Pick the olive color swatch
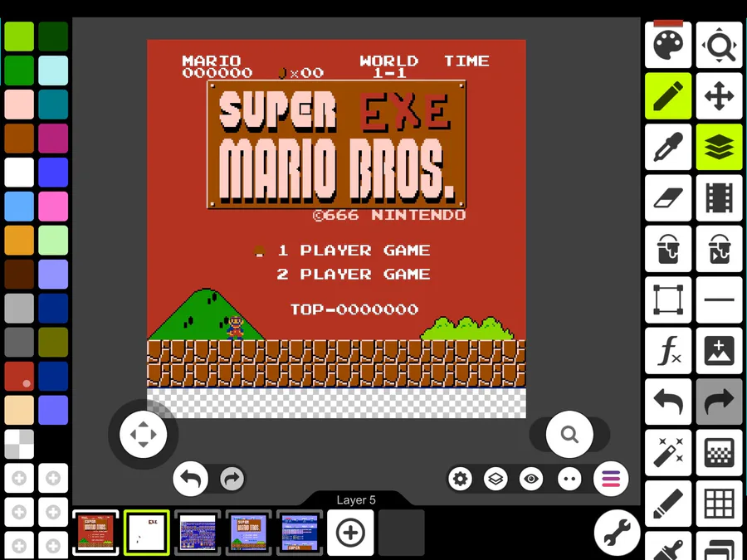747x560 pixels. click(53, 342)
